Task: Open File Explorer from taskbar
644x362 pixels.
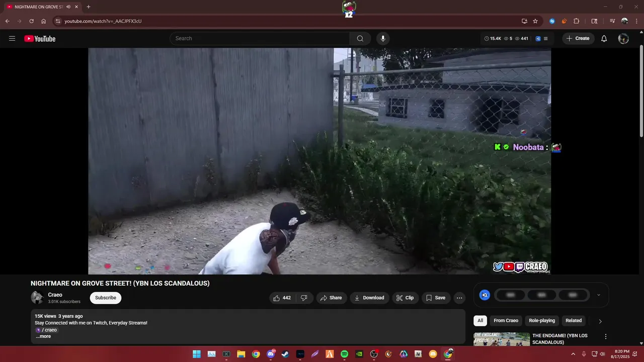Action: tap(241, 354)
